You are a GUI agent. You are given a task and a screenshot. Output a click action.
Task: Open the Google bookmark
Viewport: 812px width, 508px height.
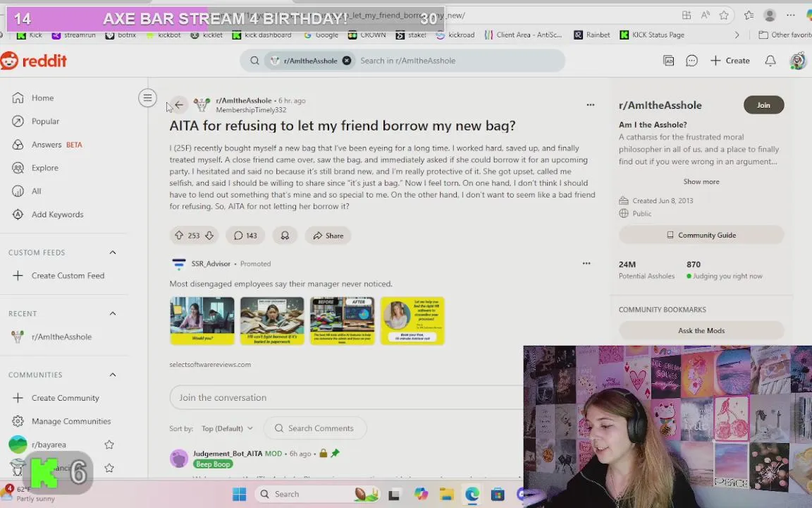coord(321,35)
